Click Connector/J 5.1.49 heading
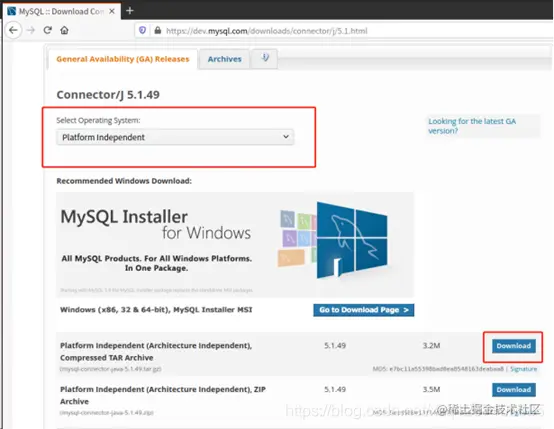This screenshot has height=429, width=554. coord(108,95)
